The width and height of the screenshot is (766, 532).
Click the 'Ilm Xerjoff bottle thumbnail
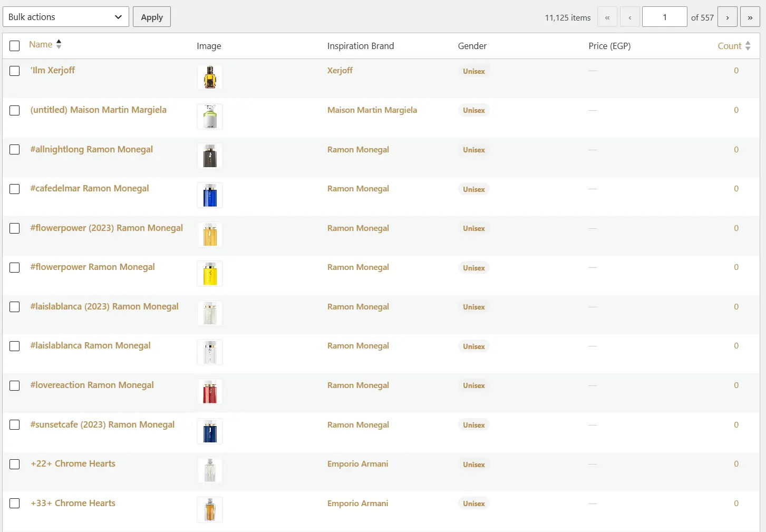pos(210,78)
